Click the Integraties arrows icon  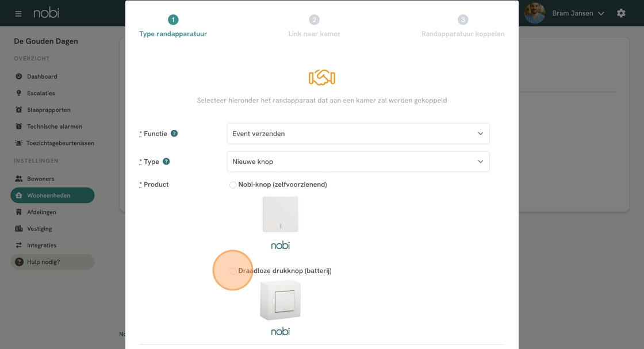[x=19, y=246]
